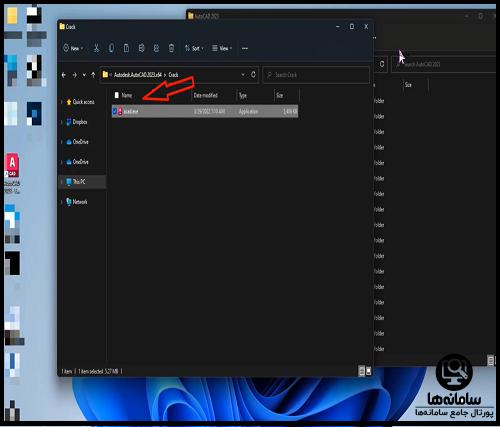Click the Cut scissors icon in Crack toolbar
Viewport: 500px width, 427px height.
pyautogui.click(x=96, y=48)
